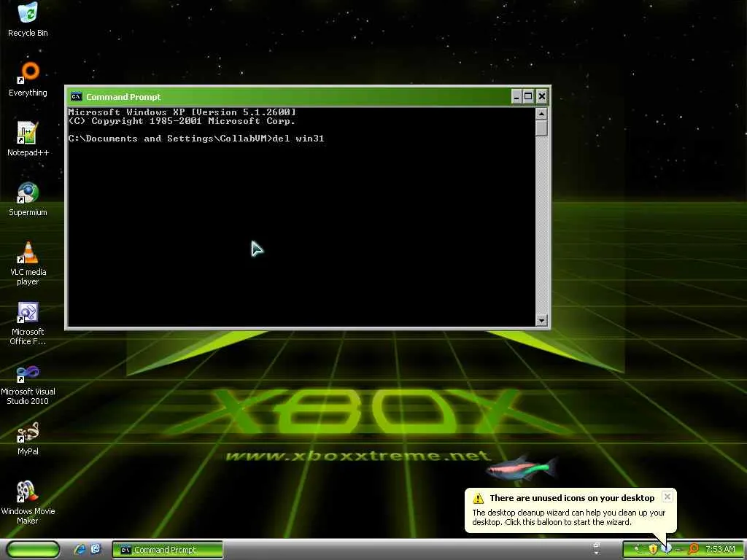The image size is (747, 560).
Task: Select the VLC media player shortcut
Action: (28, 262)
